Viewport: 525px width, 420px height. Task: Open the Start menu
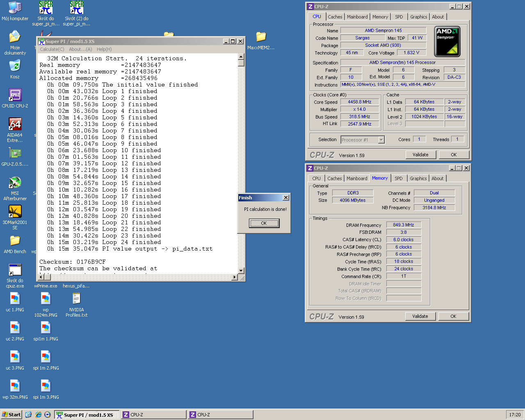[11, 415]
